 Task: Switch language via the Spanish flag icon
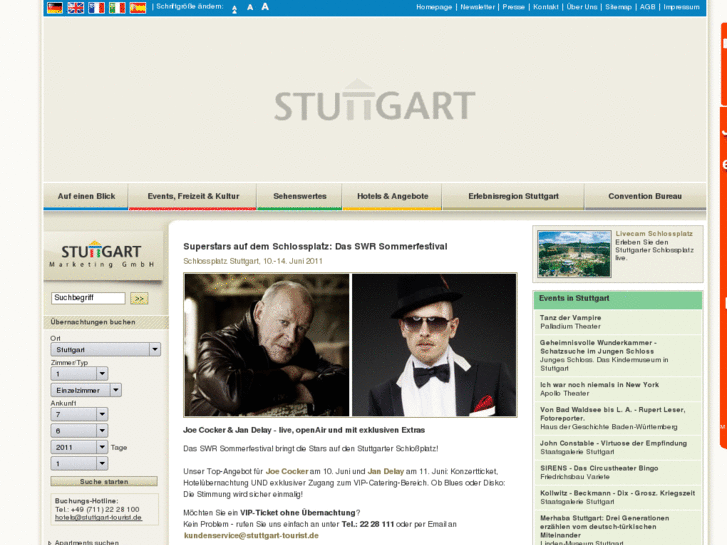coord(138,7)
